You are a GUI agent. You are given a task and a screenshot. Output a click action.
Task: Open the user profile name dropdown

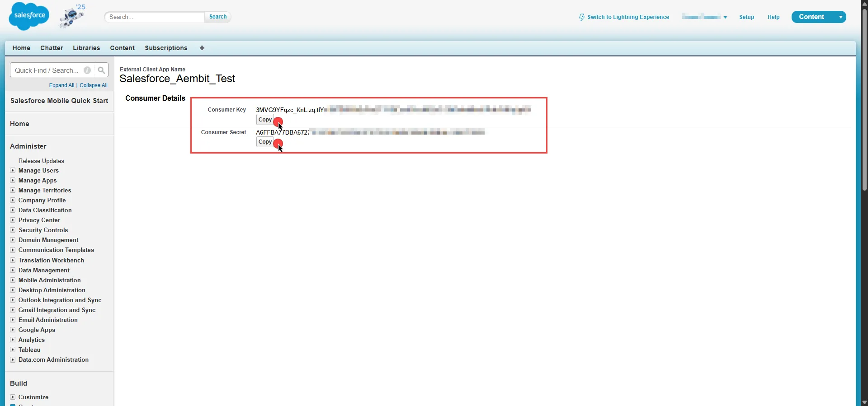[x=704, y=17]
